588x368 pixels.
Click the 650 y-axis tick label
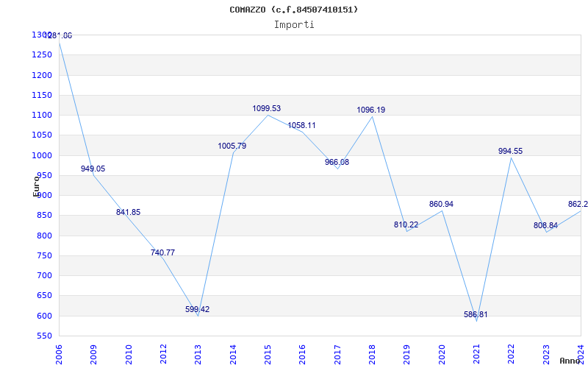click(44, 296)
